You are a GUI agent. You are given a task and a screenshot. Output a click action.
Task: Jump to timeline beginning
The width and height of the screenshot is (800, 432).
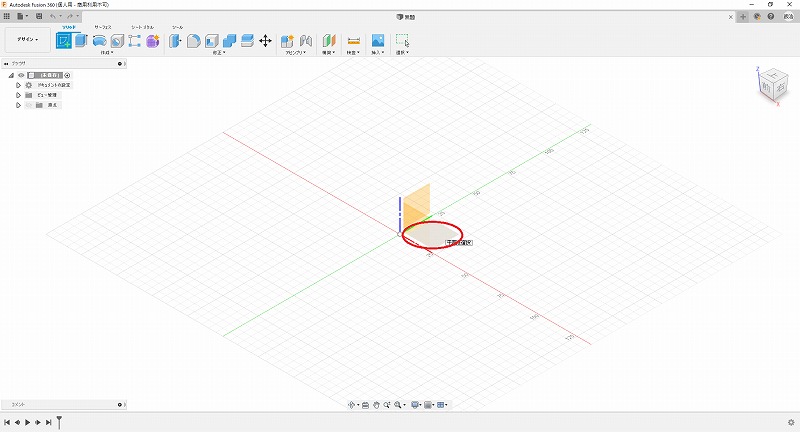point(7,422)
